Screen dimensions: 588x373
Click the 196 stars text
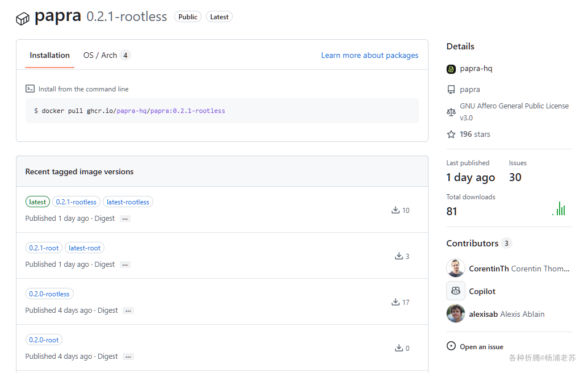474,135
